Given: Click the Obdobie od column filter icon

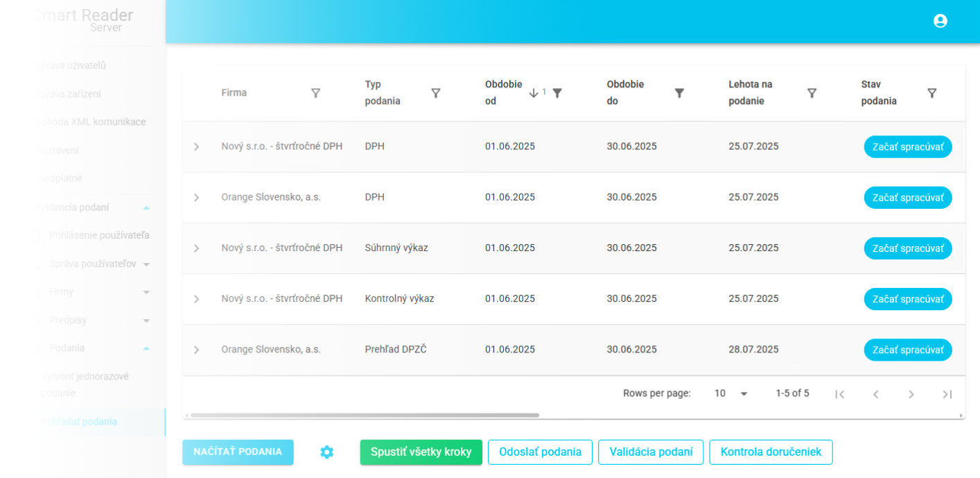Looking at the screenshot, I should pos(557,93).
